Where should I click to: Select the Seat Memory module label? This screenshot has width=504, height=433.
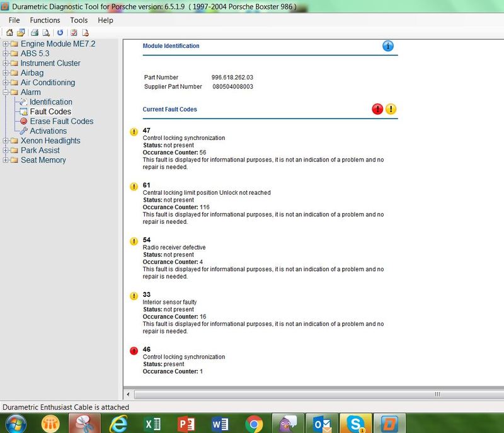(43, 160)
